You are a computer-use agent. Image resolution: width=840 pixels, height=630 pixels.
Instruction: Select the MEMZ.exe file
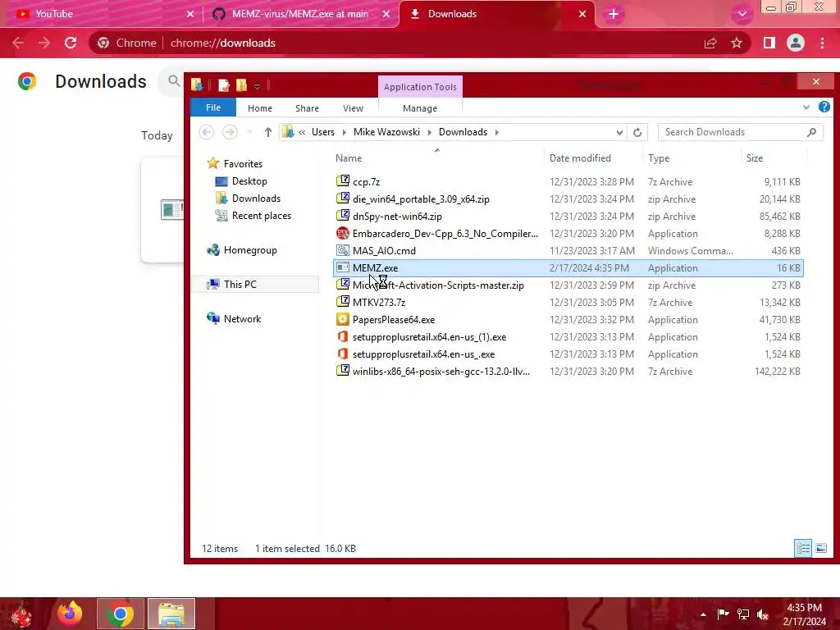tap(568, 268)
